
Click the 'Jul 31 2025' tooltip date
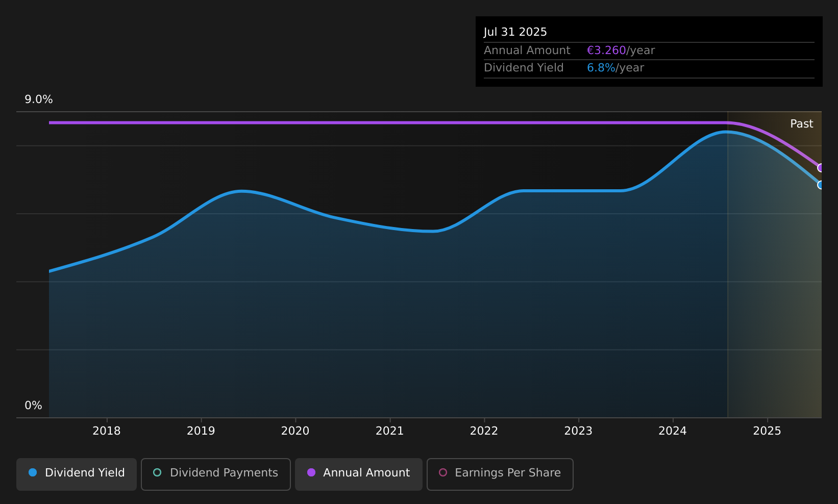click(515, 32)
